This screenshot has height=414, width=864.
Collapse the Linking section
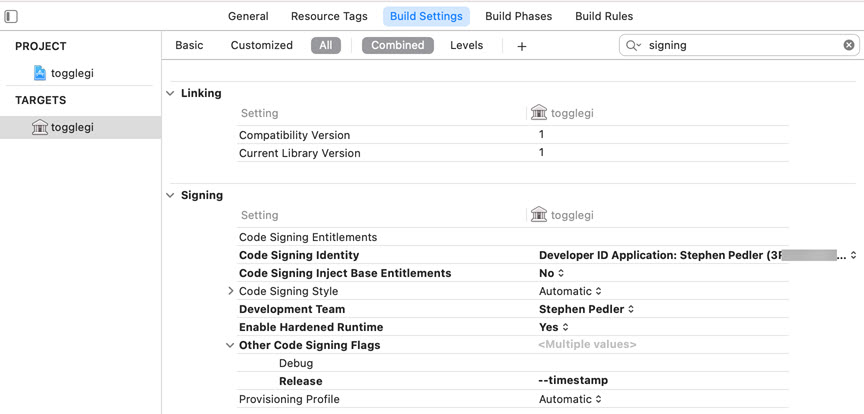point(170,93)
